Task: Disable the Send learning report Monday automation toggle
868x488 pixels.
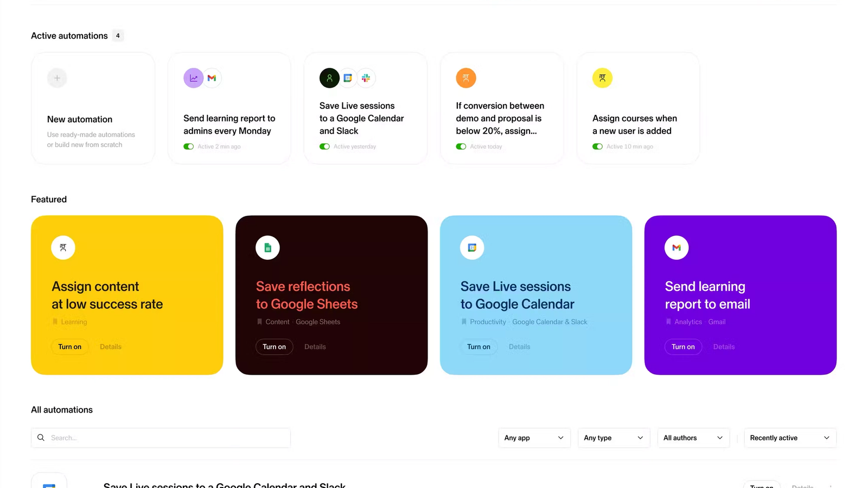Action: (x=189, y=146)
